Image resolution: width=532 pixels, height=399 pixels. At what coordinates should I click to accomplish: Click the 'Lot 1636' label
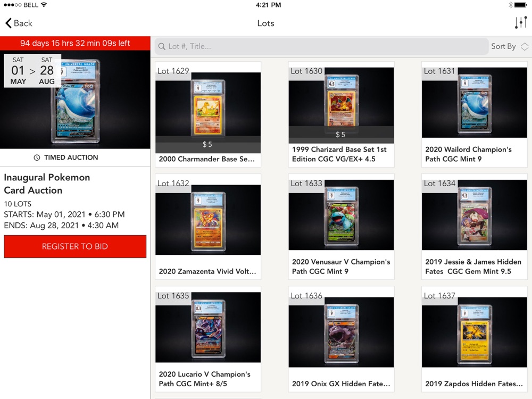coord(306,295)
